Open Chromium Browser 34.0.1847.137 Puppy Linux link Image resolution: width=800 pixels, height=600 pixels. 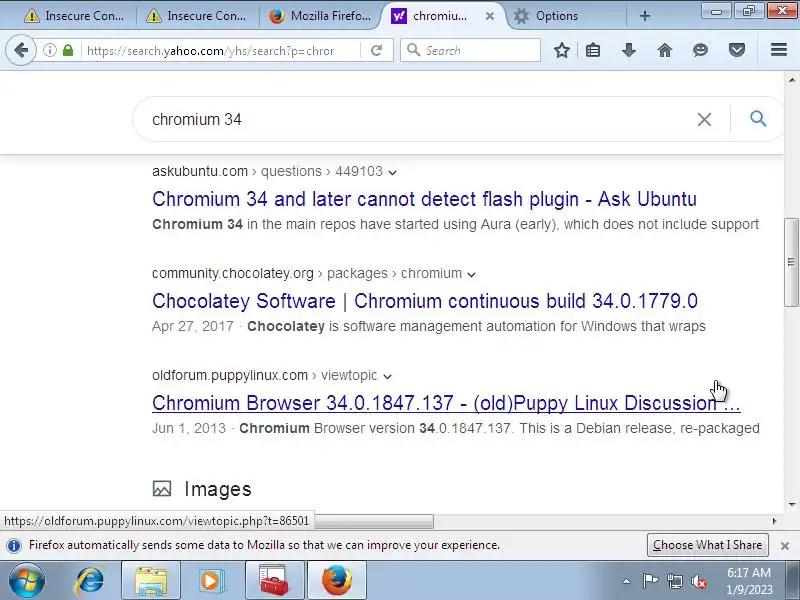(446, 403)
